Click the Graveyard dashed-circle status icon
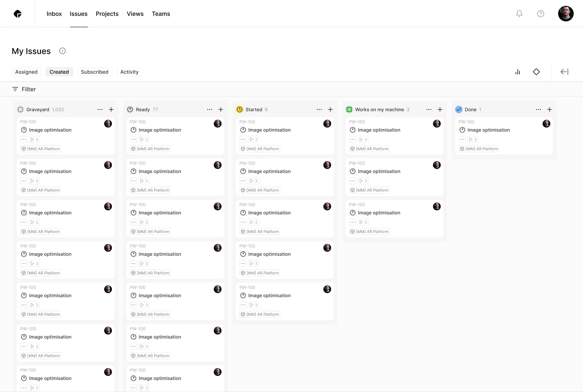The height and width of the screenshot is (392, 583). pos(20,109)
